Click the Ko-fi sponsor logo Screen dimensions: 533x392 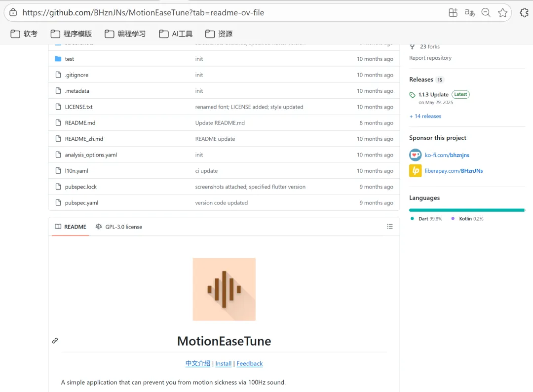[415, 155]
